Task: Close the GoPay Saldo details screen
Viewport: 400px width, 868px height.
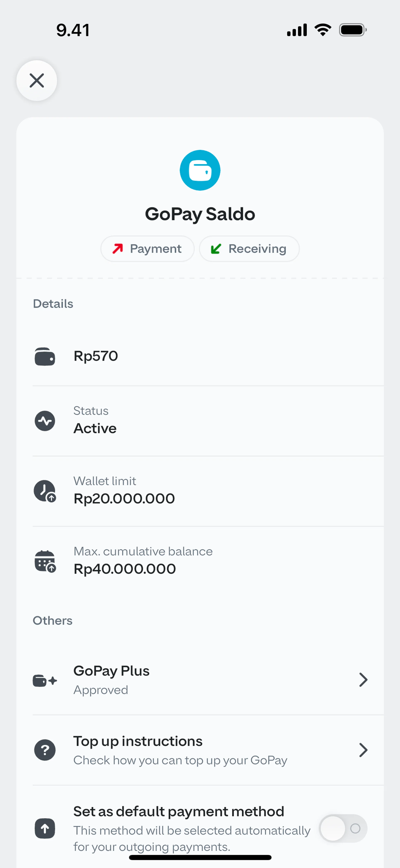Action: (x=37, y=81)
